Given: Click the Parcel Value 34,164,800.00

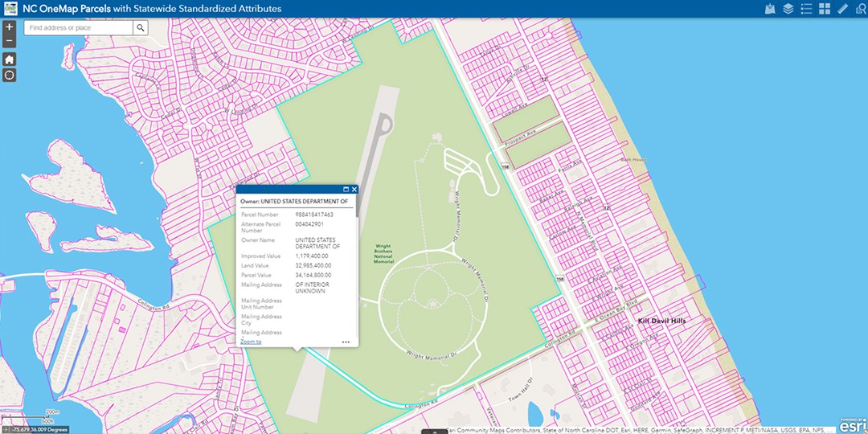Looking at the screenshot, I should (x=313, y=275).
